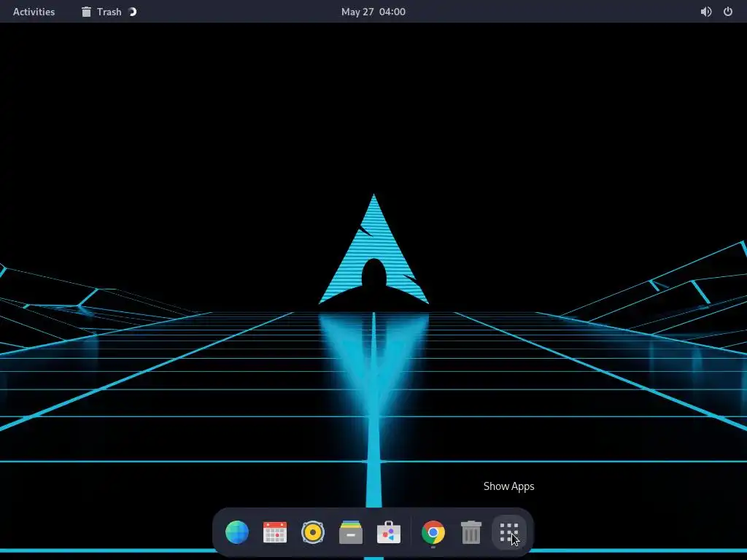Click the volume speaker icon in top bar
Image resolution: width=747 pixels, height=560 pixels.
(706, 12)
